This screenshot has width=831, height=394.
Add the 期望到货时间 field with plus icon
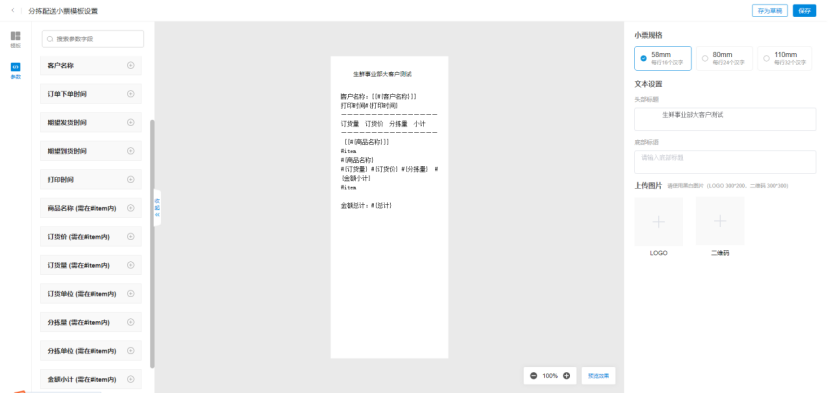130,151
